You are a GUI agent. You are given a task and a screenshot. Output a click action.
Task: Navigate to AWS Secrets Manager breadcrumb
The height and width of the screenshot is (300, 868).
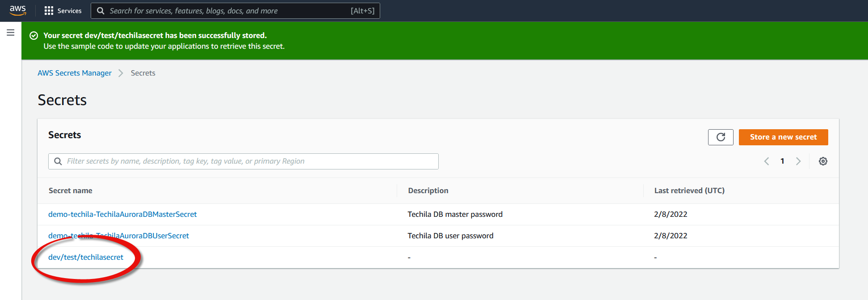(x=75, y=73)
